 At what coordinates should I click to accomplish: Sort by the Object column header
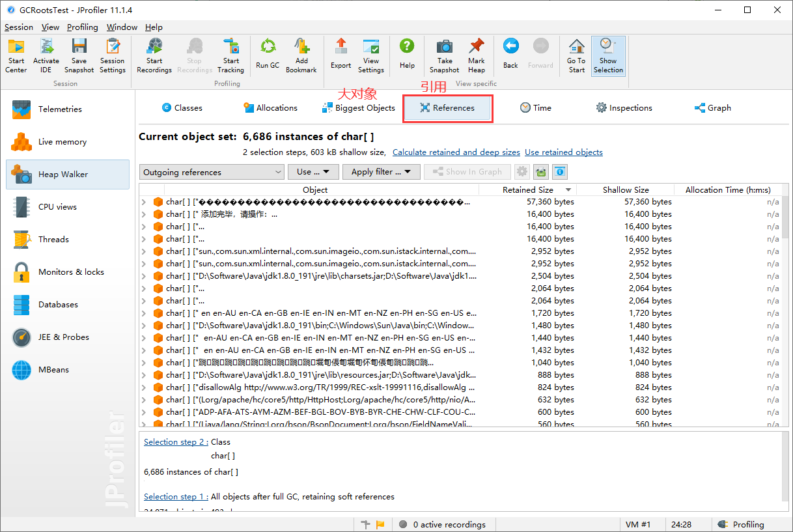(315, 190)
